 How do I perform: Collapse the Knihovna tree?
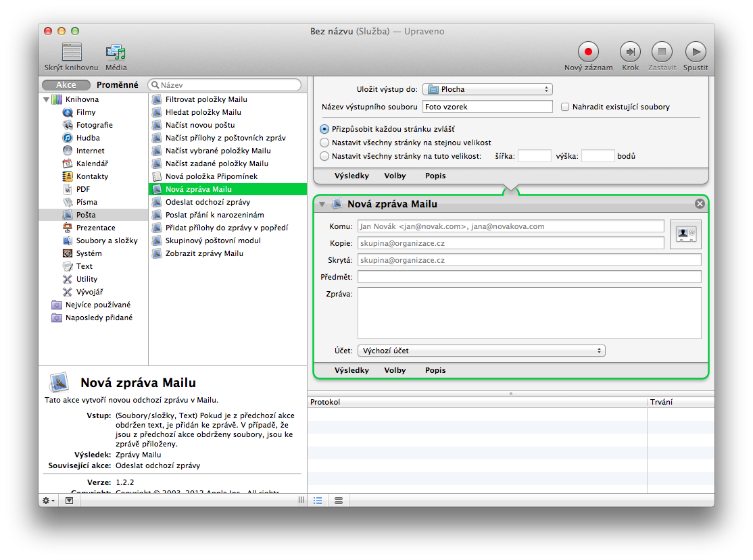[47, 100]
